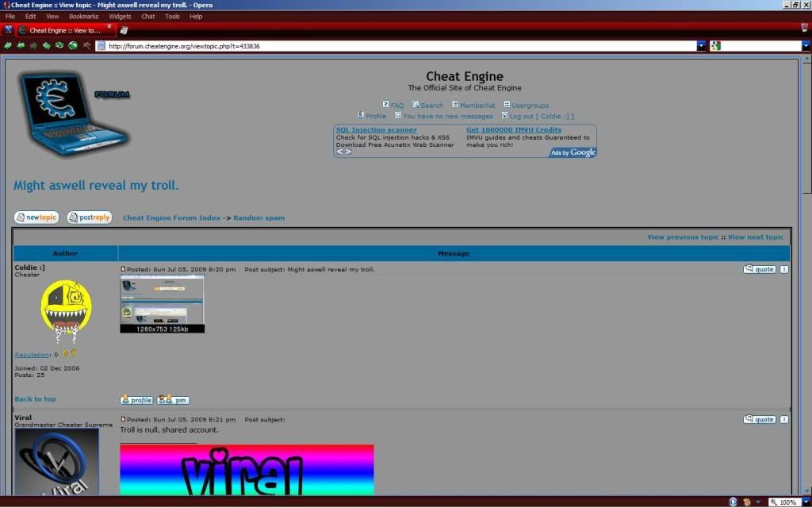The image size is (812, 508).
Task: Open the zoom level 100% dropdown
Action: click(804, 502)
